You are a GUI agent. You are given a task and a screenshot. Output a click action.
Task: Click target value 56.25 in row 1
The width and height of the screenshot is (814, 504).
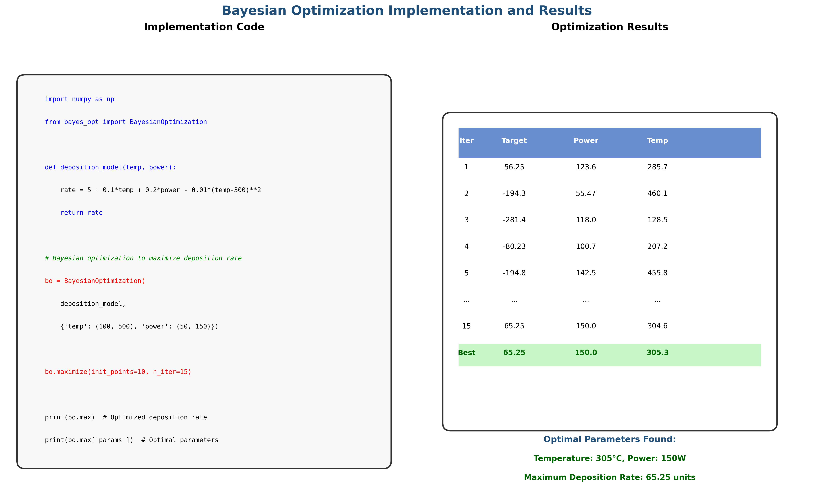pyautogui.click(x=514, y=167)
